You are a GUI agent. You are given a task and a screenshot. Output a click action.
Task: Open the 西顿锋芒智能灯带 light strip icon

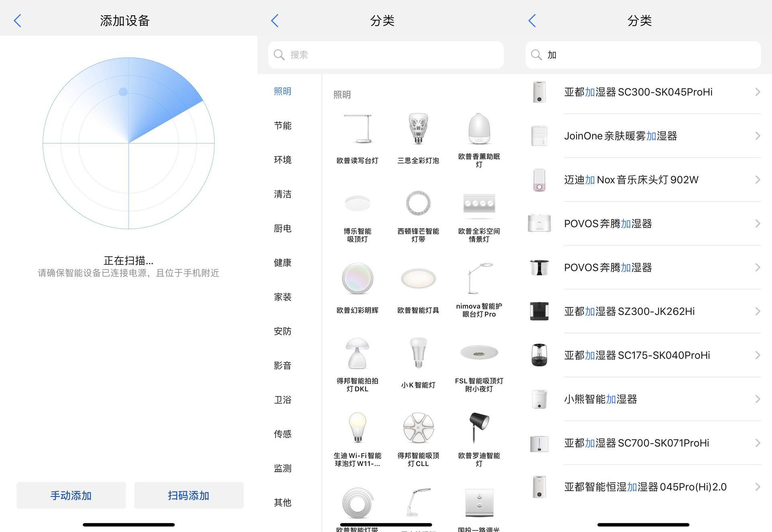418,203
